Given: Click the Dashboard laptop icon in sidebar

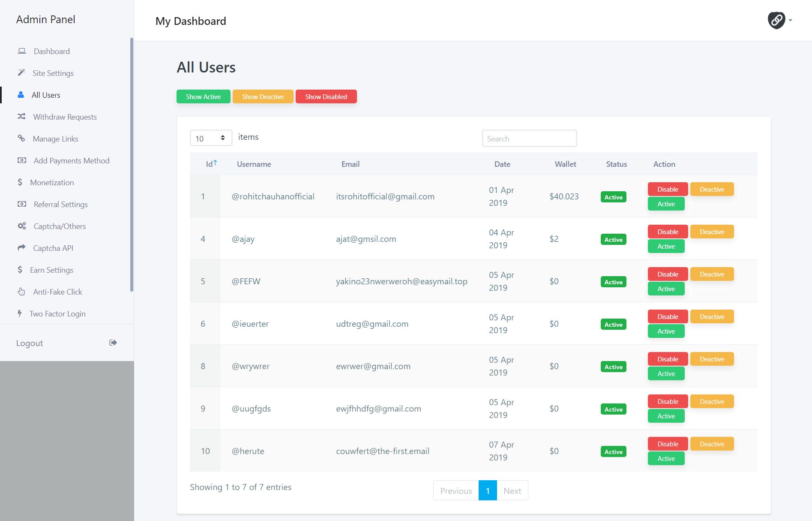Looking at the screenshot, I should click(22, 51).
